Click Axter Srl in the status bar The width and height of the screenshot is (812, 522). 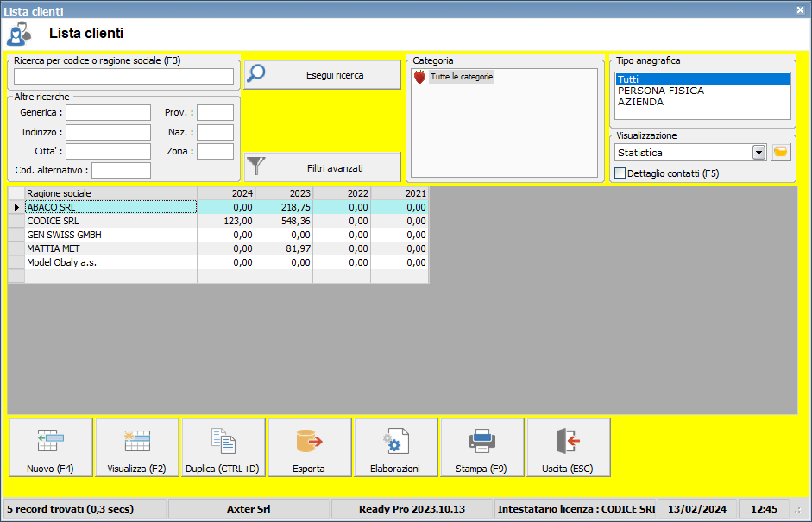pyautogui.click(x=249, y=509)
